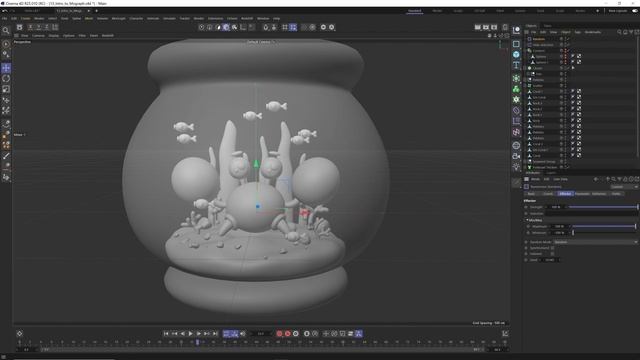
Task: Switch to the Parameter tab
Action: click(x=582, y=194)
